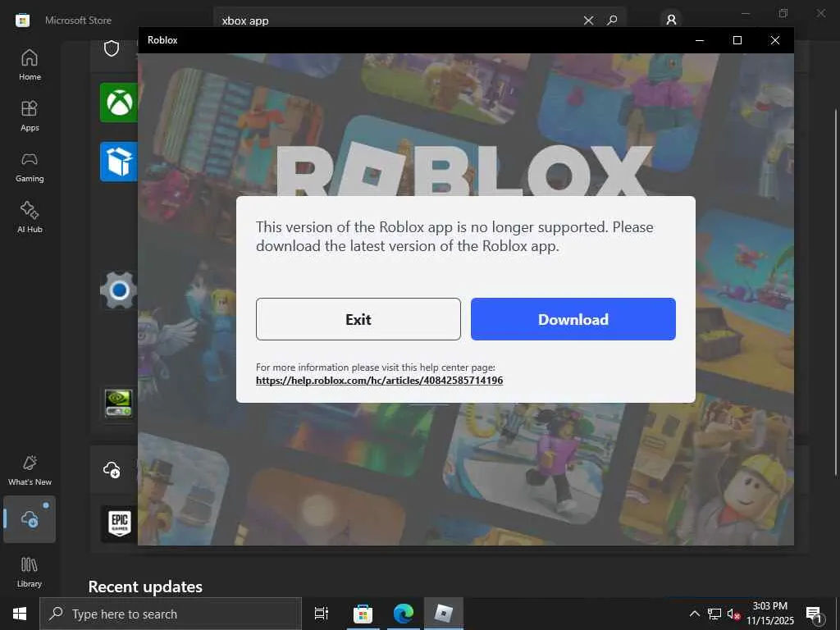Image resolution: width=840 pixels, height=630 pixels.
Task: Click the cloud download icon in Store list
Action: click(x=112, y=469)
